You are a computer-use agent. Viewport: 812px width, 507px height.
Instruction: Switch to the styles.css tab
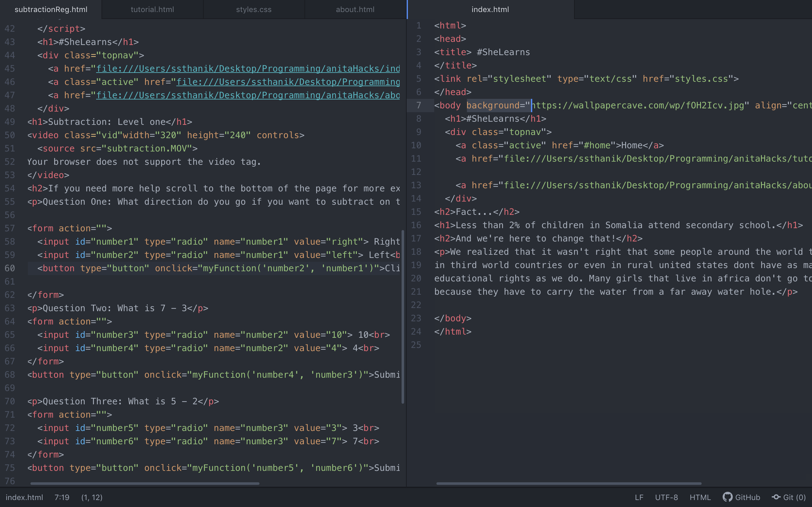click(x=254, y=10)
